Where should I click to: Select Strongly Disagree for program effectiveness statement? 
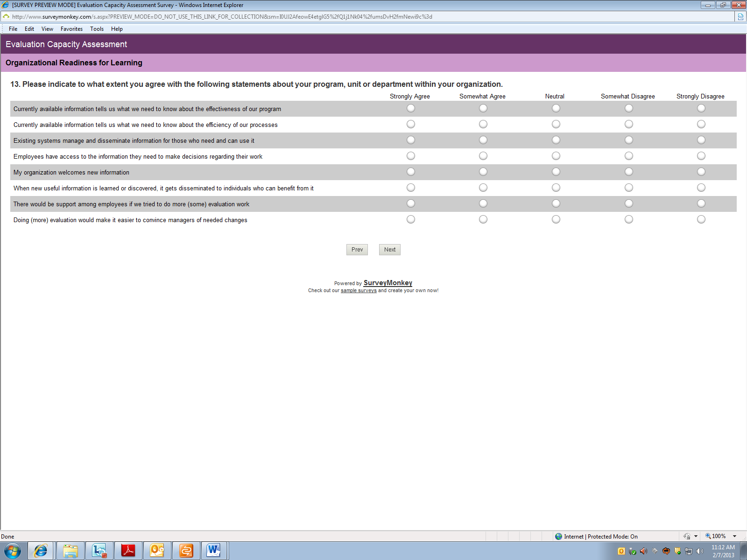(x=701, y=108)
